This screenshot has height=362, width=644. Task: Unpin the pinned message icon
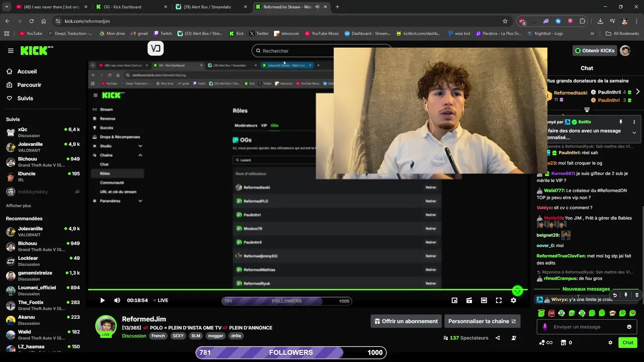(x=620, y=122)
